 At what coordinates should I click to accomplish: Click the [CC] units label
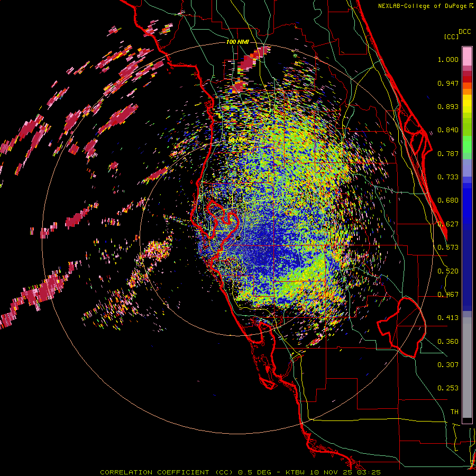click(x=451, y=36)
